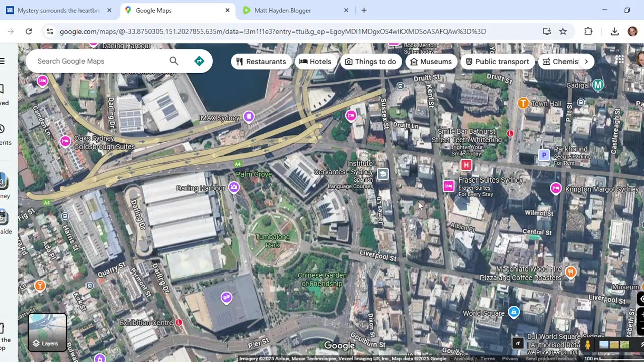Filter map by Hotels chip
This screenshot has height=362, width=644.
pyautogui.click(x=315, y=61)
